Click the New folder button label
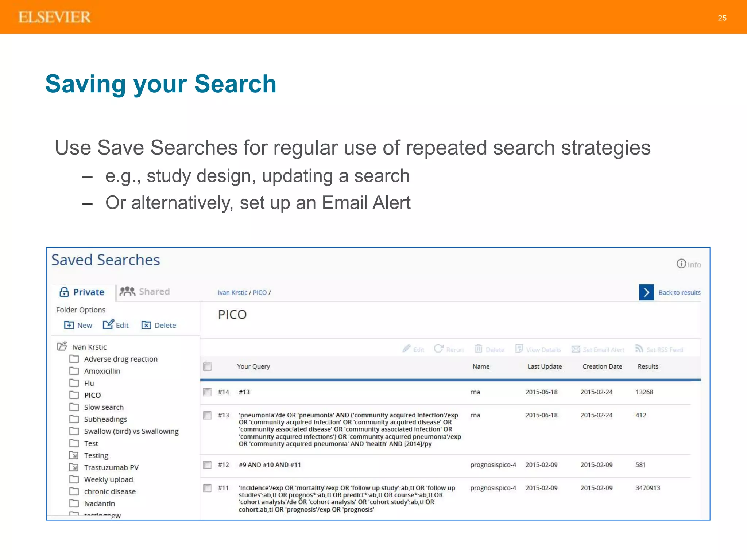Viewport: 747px width, 560px height. pos(85,325)
